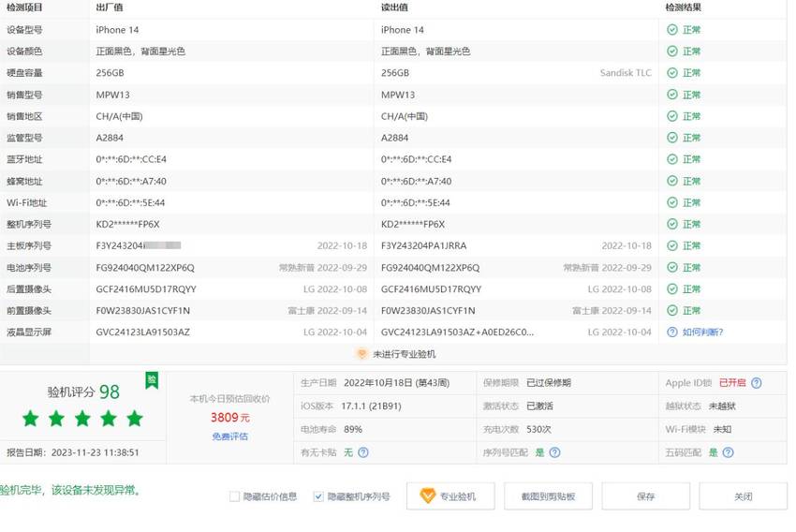Select the 读出值 cell F3Y243204PA1JRRA

pyautogui.click(x=424, y=245)
